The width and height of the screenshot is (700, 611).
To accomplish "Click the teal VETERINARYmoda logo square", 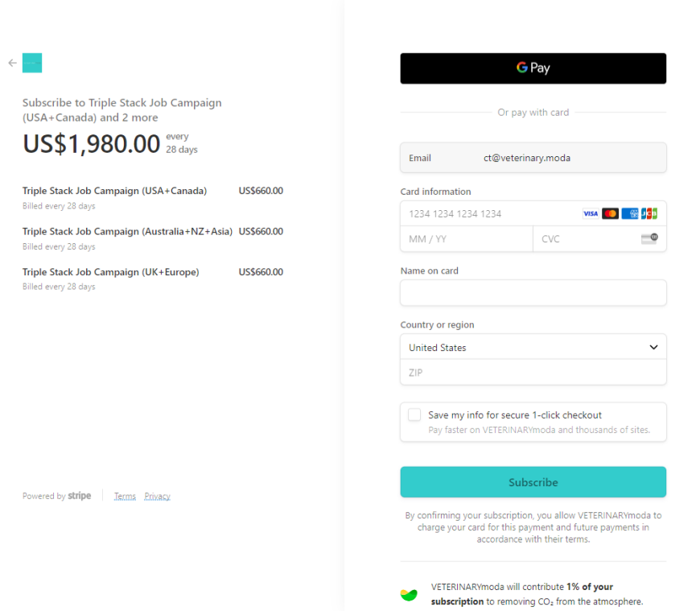I will [32, 63].
